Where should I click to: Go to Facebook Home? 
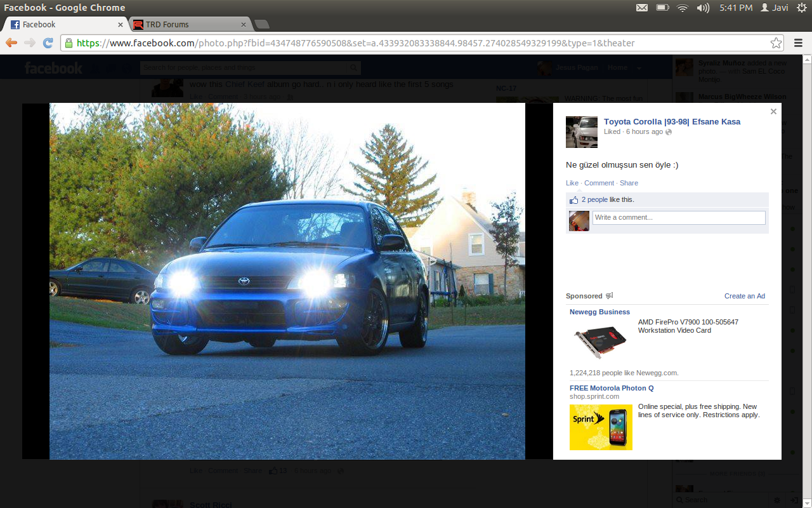(617, 67)
